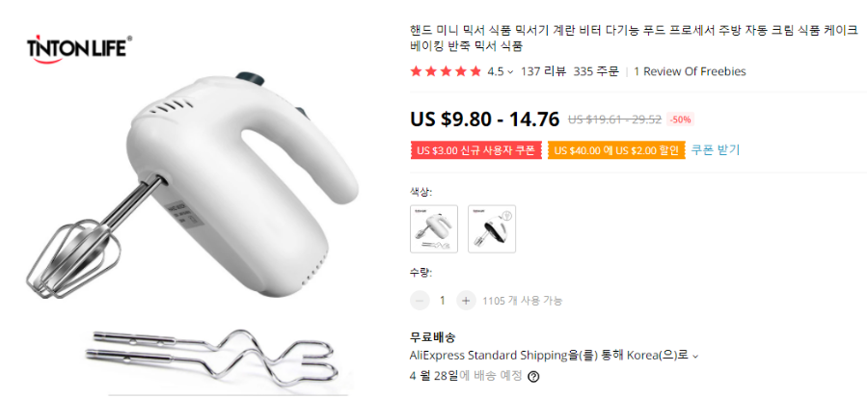Click the product title text
This screenshot has height=399, width=868.
click(634, 39)
